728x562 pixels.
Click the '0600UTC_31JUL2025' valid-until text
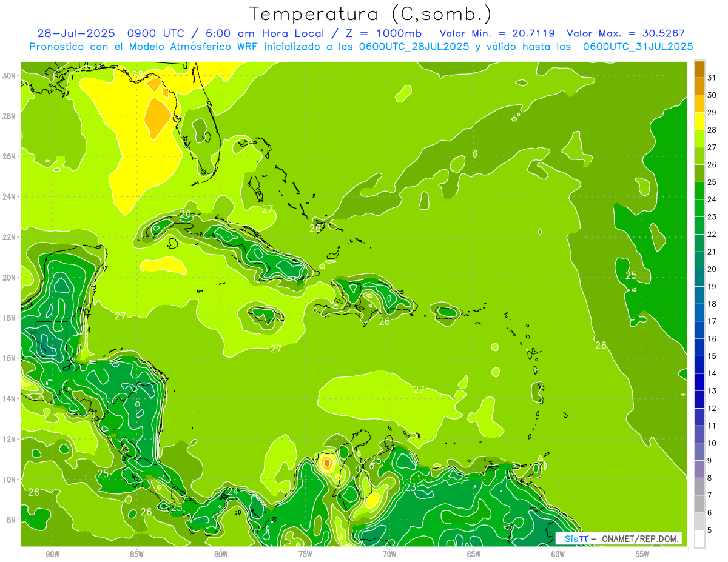coord(638,46)
